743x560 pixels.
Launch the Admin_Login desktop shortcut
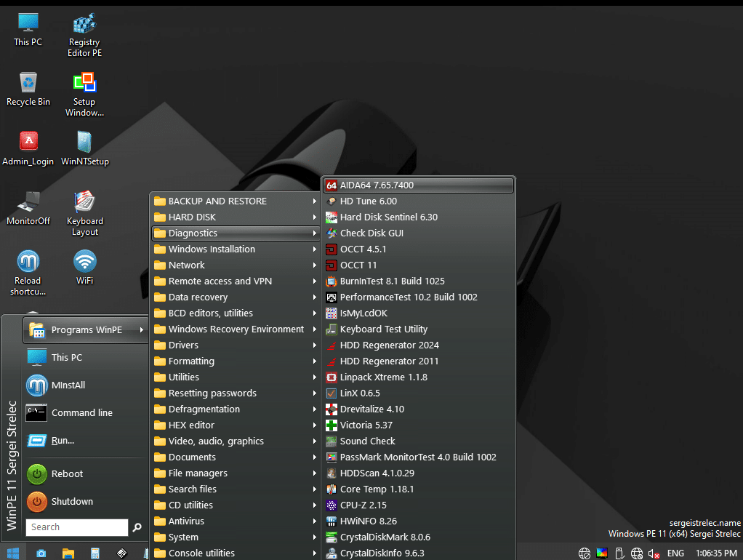[x=28, y=148]
